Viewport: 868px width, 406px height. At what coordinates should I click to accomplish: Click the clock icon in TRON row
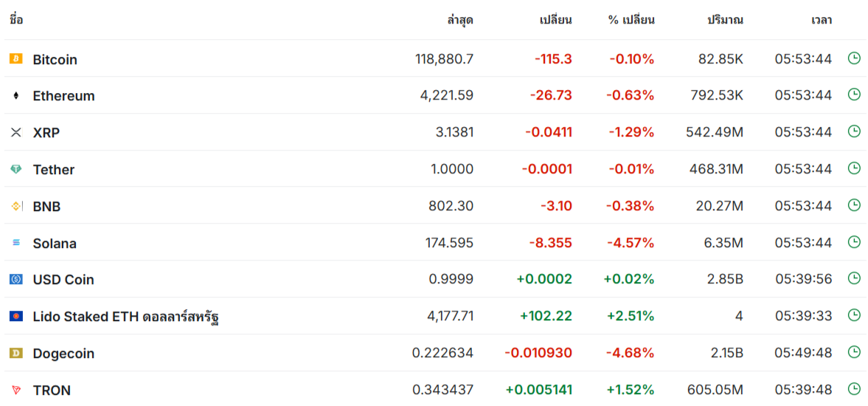pos(854,389)
